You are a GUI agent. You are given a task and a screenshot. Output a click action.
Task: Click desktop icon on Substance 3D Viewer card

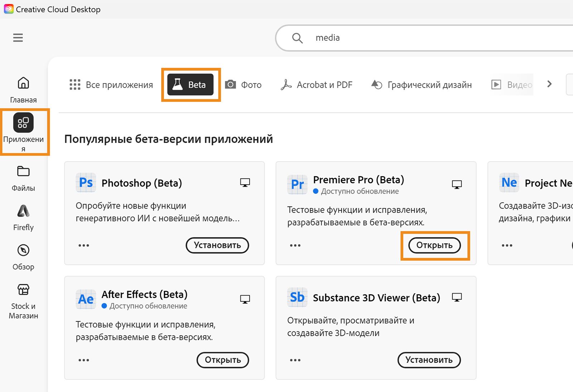[457, 297]
